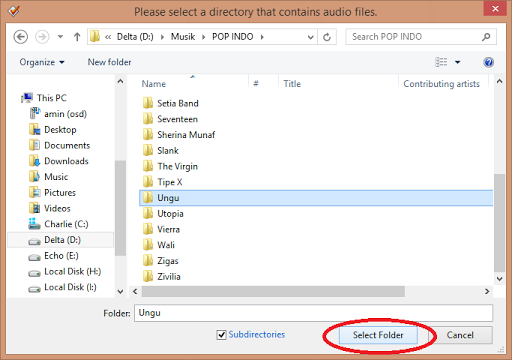Select the Sherina Munaf folder
Image resolution: width=512 pixels, height=360 pixels.
click(x=179, y=135)
